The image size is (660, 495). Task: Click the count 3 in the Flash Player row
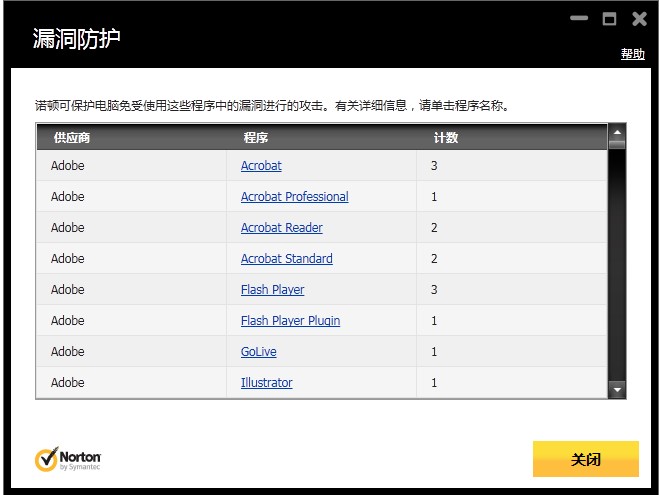coord(434,290)
